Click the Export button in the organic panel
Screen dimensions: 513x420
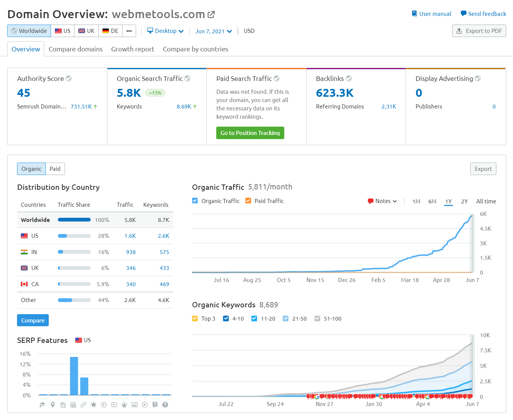click(x=483, y=169)
